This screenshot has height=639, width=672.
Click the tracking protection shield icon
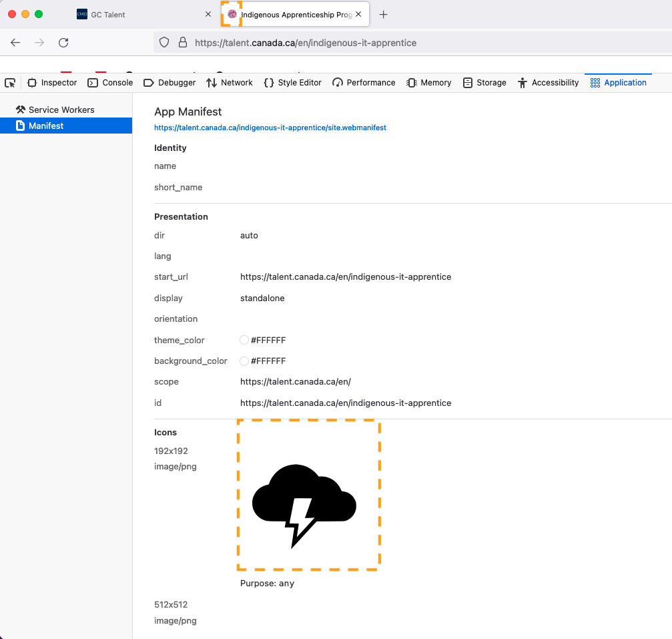(164, 43)
